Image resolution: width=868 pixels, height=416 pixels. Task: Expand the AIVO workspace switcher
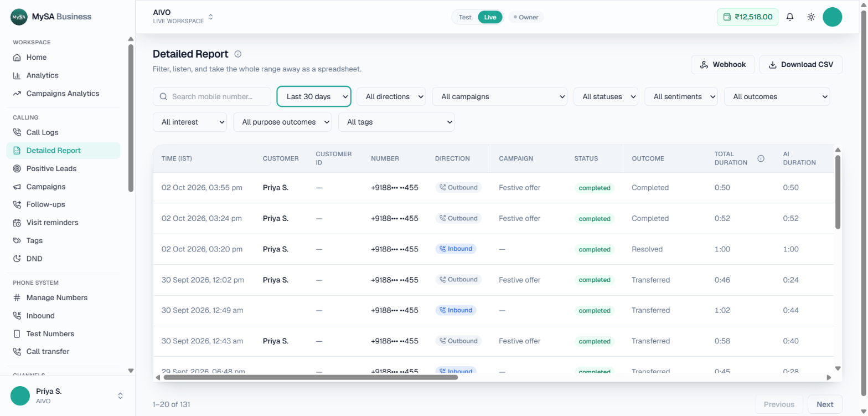(183, 17)
